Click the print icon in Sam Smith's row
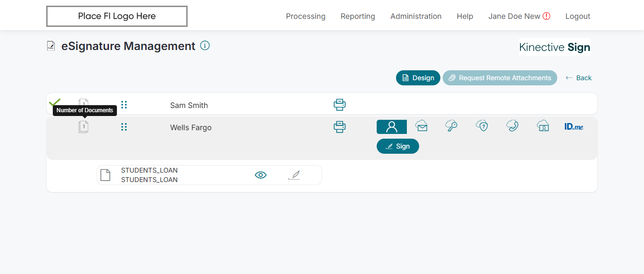This screenshot has height=274, width=644. pos(339,105)
